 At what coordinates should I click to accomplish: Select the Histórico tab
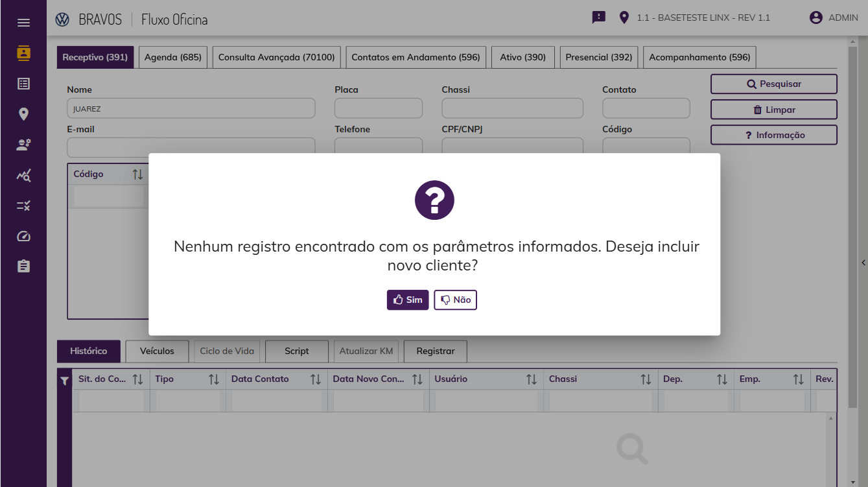[89, 351]
